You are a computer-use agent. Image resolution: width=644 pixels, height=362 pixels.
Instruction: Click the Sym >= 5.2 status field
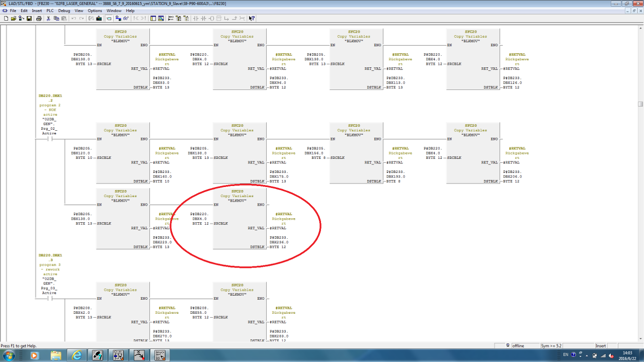551,345
